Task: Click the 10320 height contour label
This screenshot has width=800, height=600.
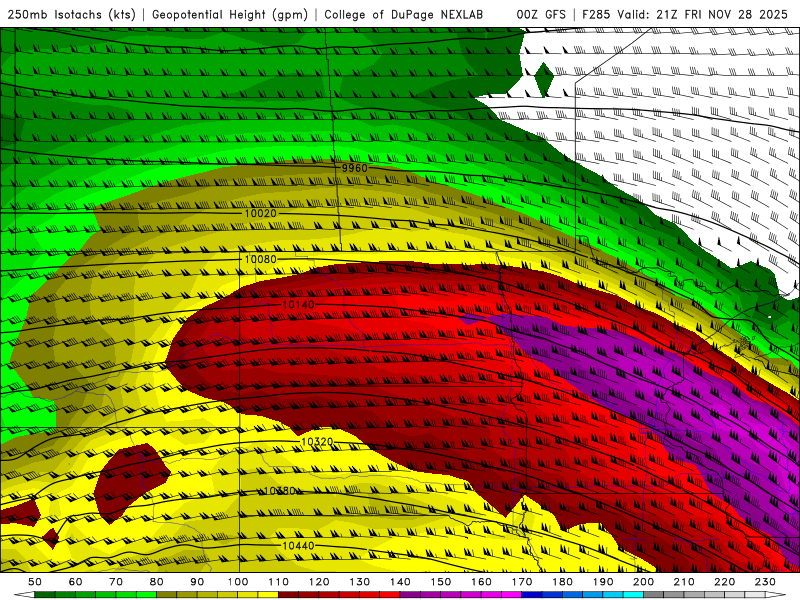Action: [x=317, y=442]
